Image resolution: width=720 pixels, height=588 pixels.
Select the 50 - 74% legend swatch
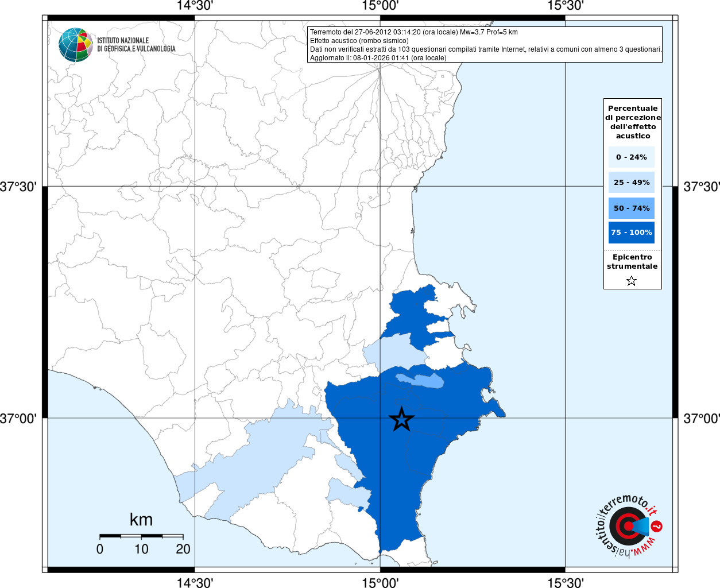[632, 208]
